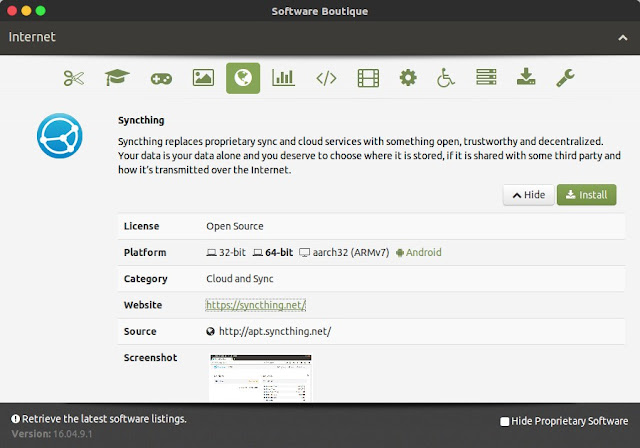Click the Screenshot row label
The width and height of the screenshot is (640, 448).
[x=150, y=358]
